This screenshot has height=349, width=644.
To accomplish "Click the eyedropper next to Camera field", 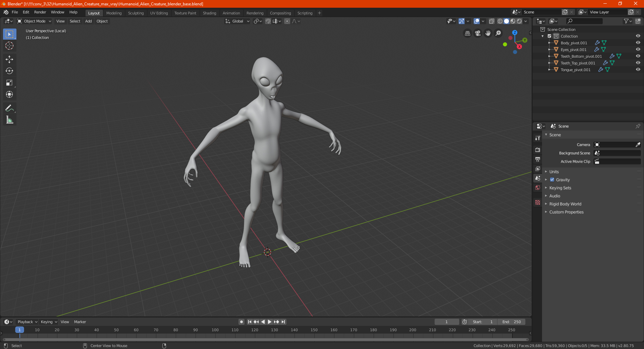I will (x=638, y=145).
